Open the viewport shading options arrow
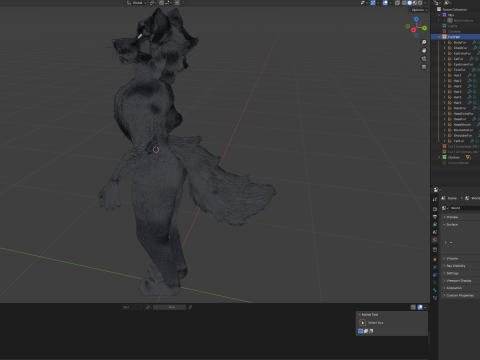The width and height of the screenshot is (480, 360). (425, 3)
